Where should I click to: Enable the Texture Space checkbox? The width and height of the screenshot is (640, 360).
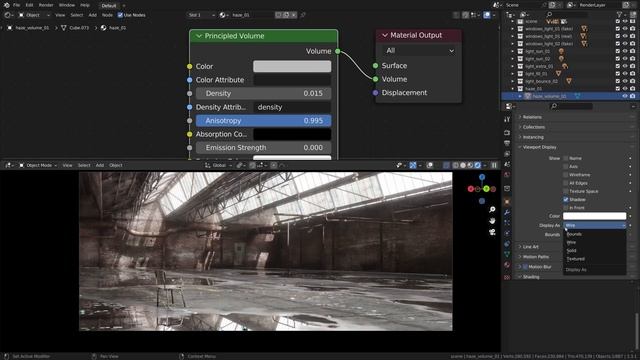(566, 191)
